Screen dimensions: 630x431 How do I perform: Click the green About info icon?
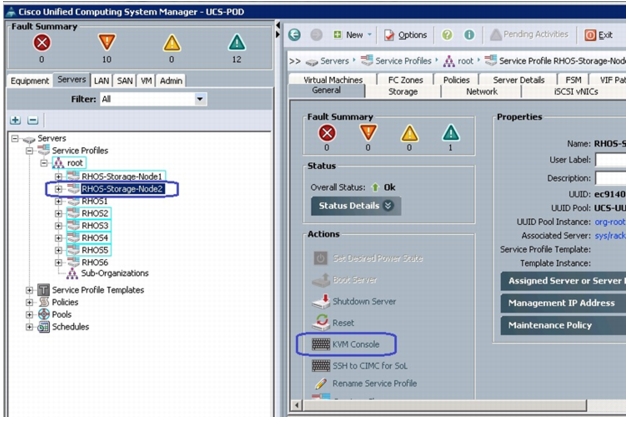(x=469, y=35)
